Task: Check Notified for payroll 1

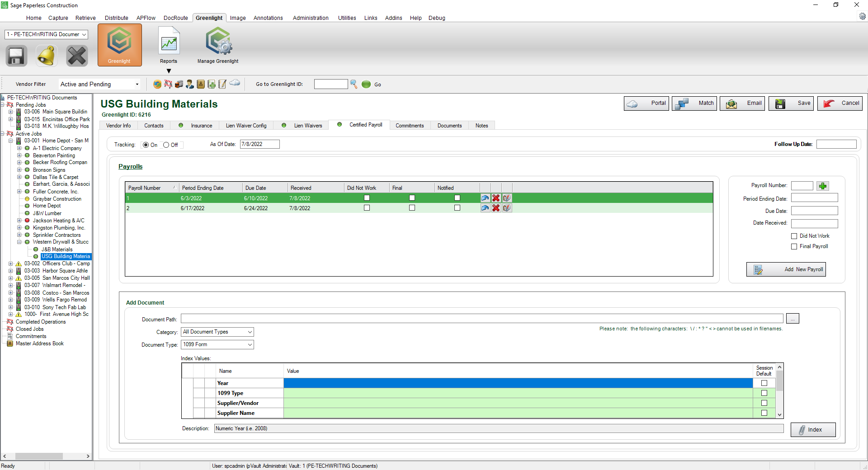Action: click(458, 198)
